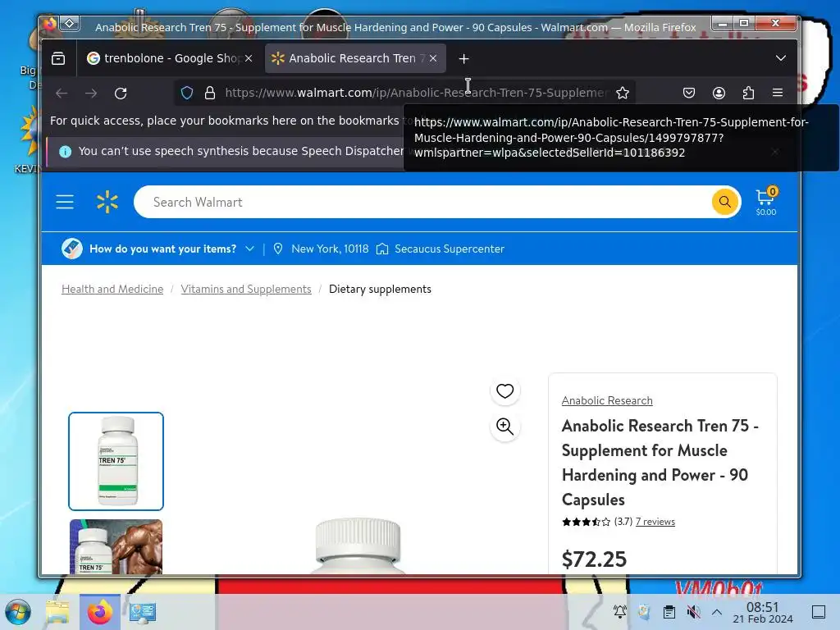
Task: Change location New York, 10118
Action: pos(321,249)
